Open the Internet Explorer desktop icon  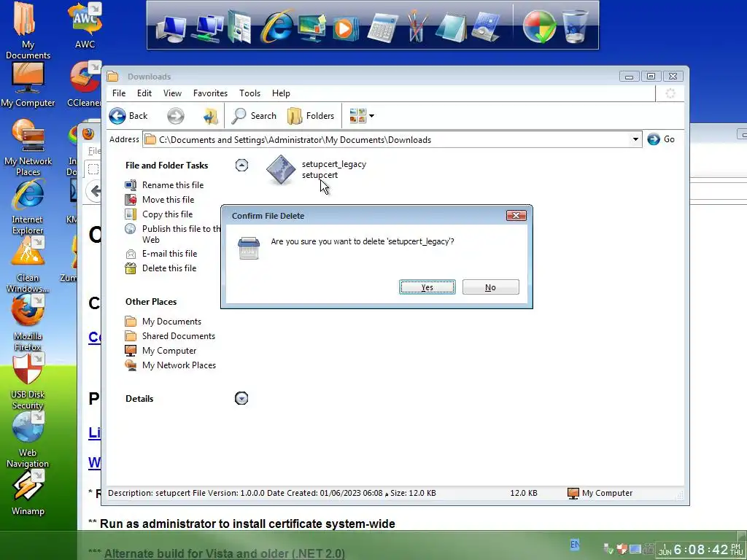pyautogui.click(x=28, y=206)
